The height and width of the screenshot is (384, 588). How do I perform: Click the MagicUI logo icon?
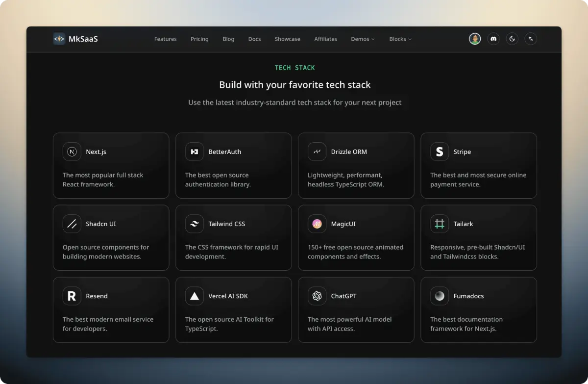click(x=317, y=224)
